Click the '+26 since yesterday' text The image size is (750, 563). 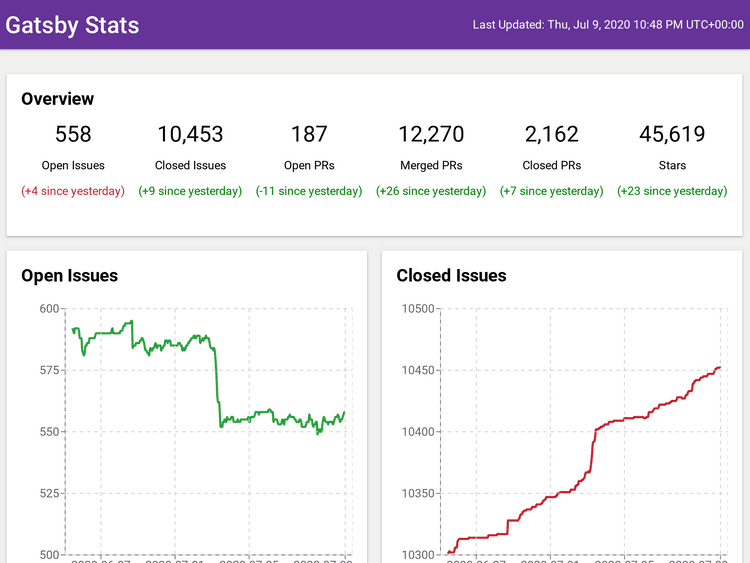pos(431,191)
